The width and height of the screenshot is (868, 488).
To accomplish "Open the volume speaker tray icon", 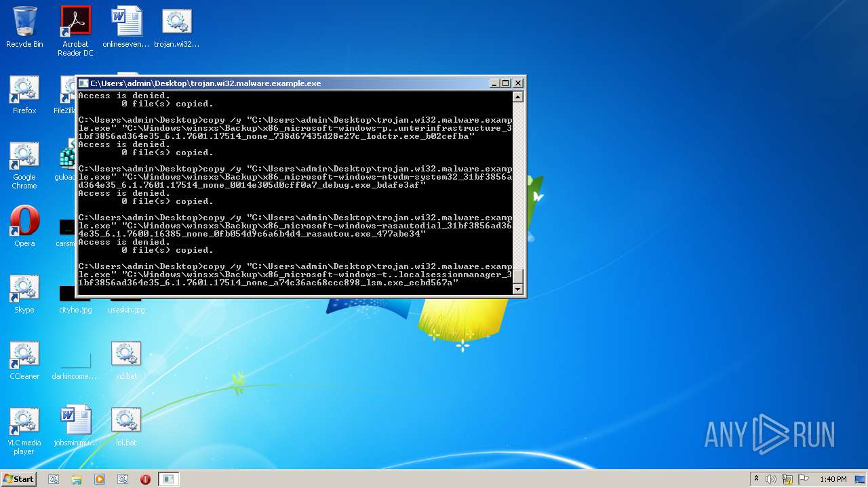I will (x=771, y=479).
